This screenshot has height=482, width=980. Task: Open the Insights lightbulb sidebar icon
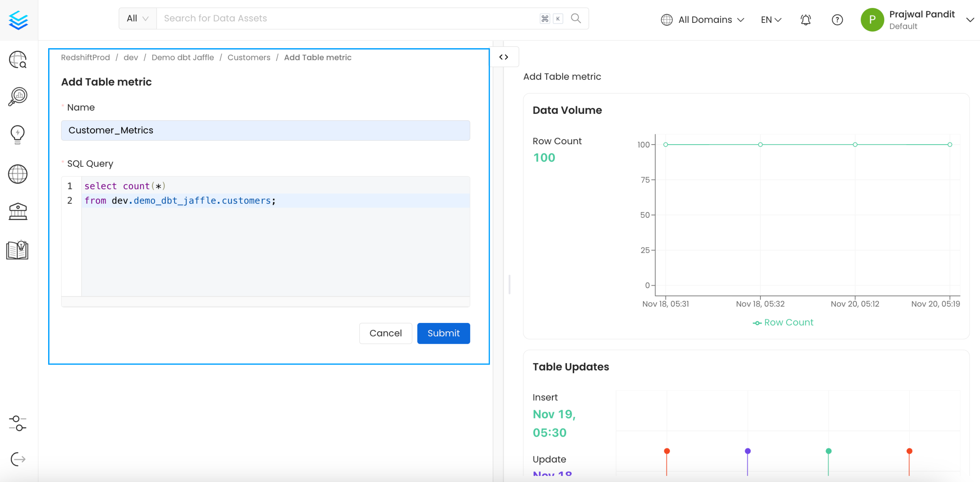coord(18,135)
